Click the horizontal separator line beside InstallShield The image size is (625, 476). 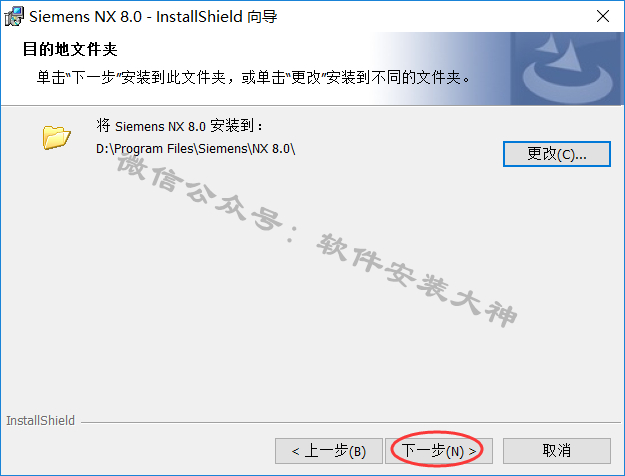pyautogui.click(x=351, y=422)
